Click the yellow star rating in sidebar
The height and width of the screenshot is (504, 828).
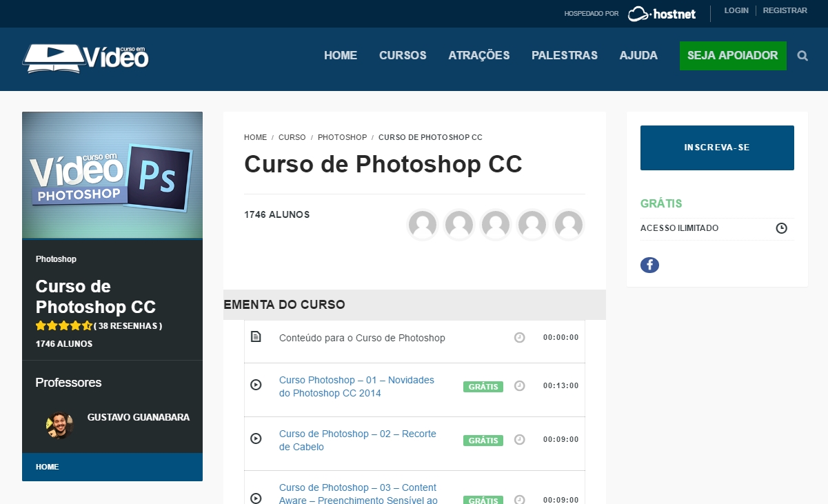(63, 325)
